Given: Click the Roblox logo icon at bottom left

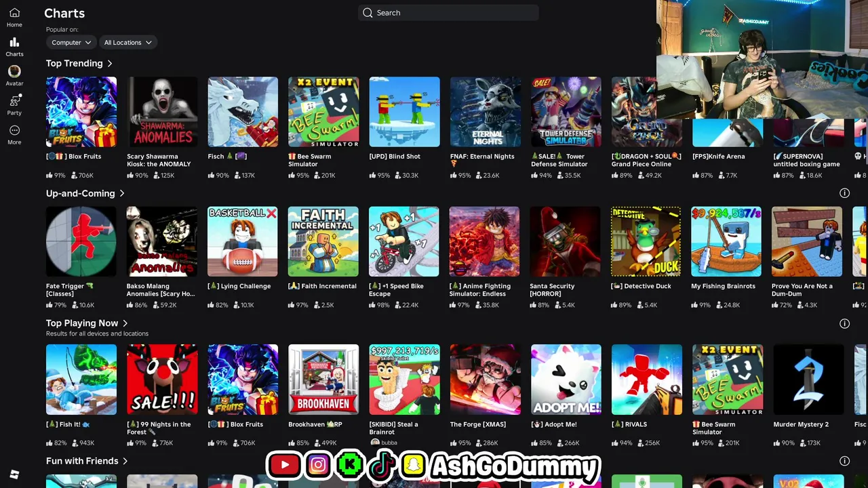Looking at the screenshot, I should [x=14, y=474].
